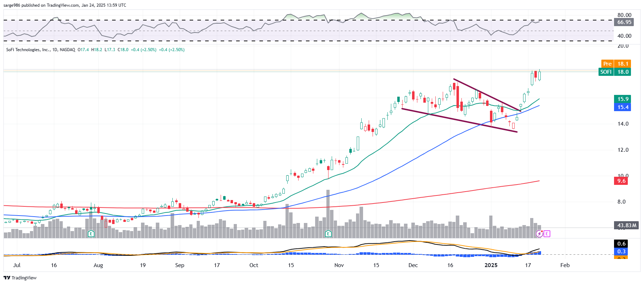Click the black 0.6 MACD value label

point(621,243)
